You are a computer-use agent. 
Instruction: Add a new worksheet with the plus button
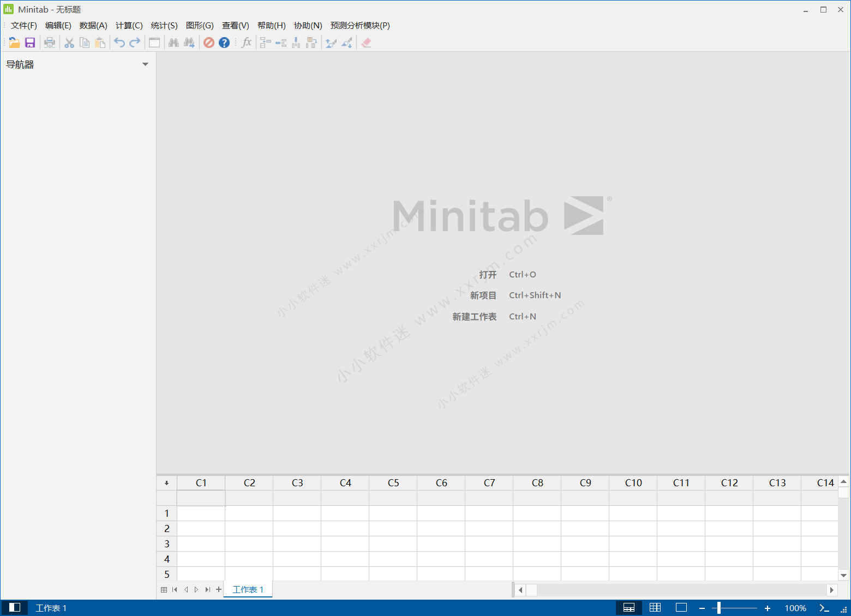pyautogui.click(x=219, y=590)
